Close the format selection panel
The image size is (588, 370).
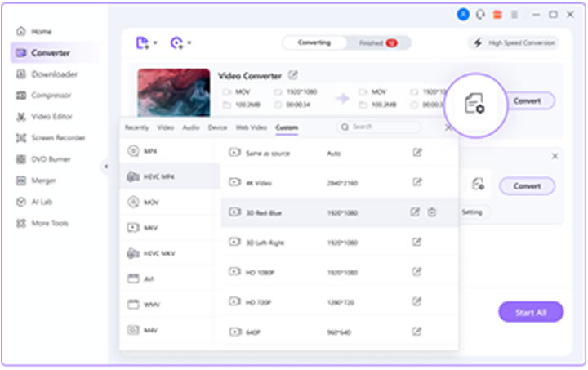click(448, 127)
